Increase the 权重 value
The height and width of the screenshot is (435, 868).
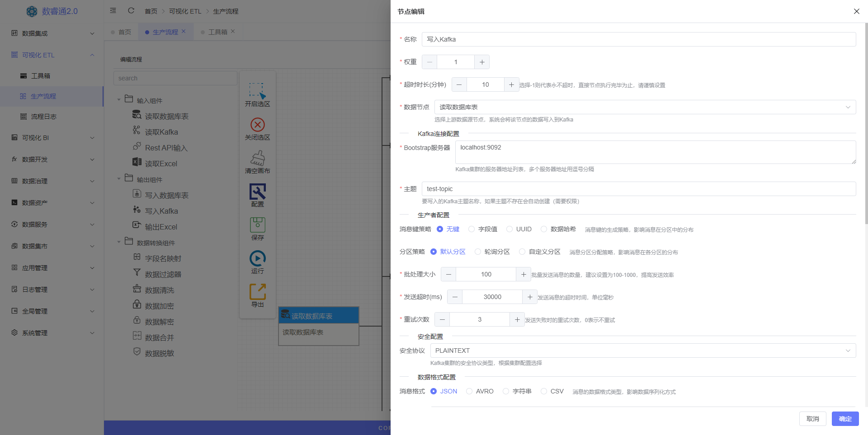click(482, 62)
